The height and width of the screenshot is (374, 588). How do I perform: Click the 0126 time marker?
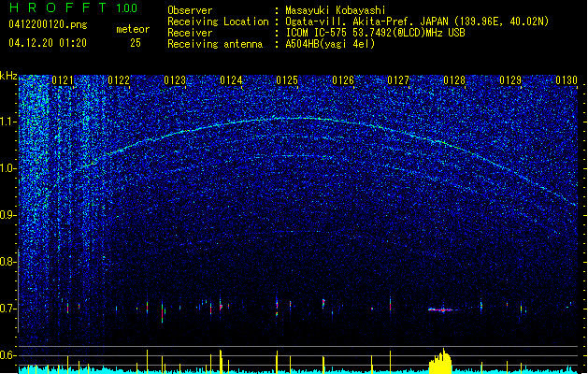[343, 80]
